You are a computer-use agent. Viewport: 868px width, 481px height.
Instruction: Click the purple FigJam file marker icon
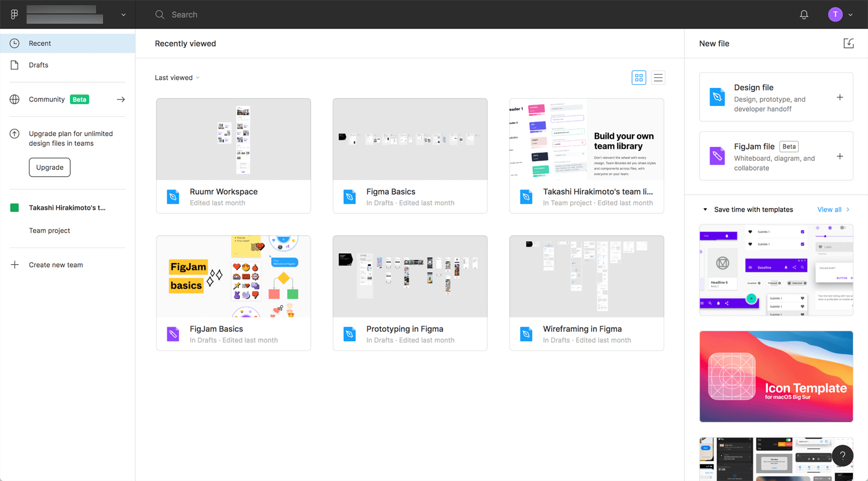pyautogui.click(x=717, y=156)
